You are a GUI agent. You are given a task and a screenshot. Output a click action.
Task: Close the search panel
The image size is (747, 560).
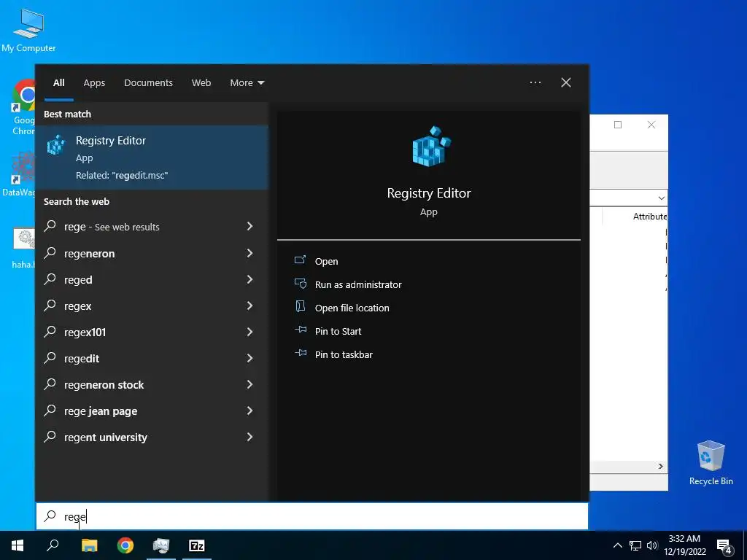point(566,82)
